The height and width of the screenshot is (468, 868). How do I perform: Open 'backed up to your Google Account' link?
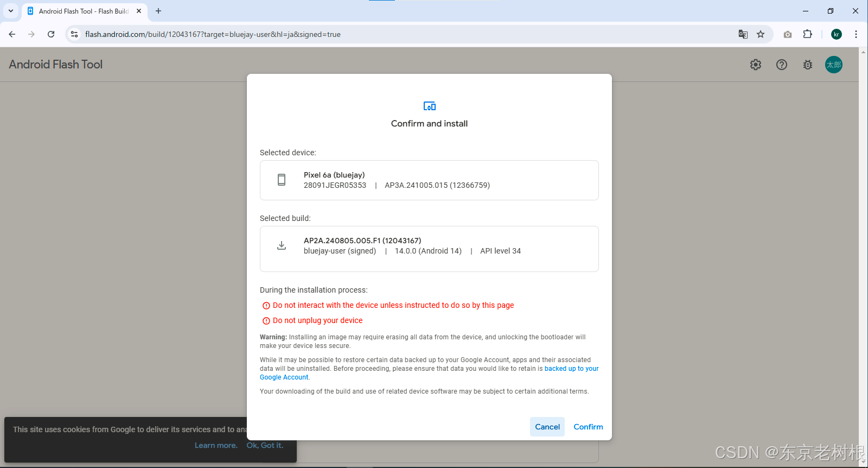[x=572, y=369]
